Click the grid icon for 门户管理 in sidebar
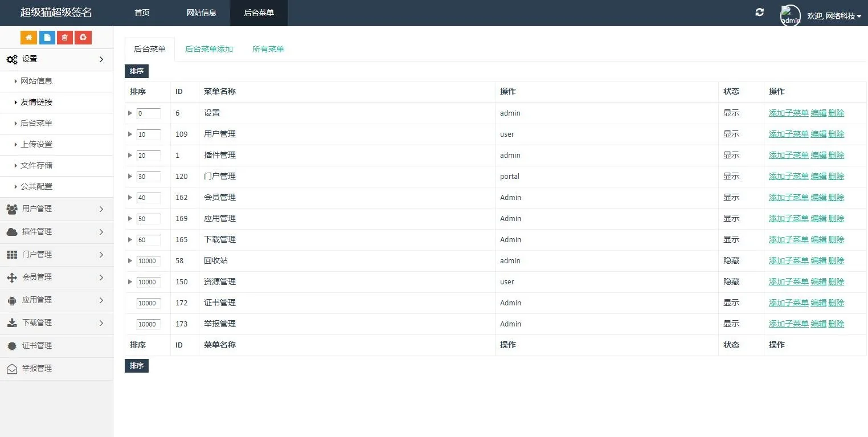868x437 pixels. point(11,255)
